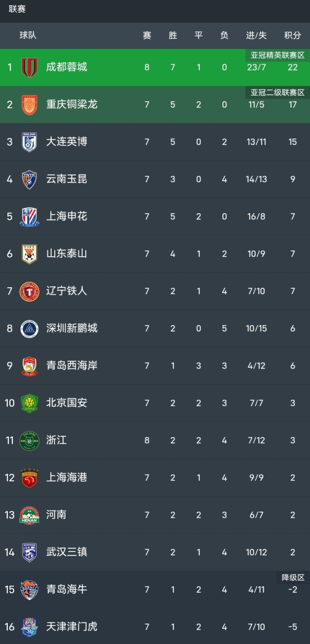Tap the 北京国安 green crest

coord(29,403)
